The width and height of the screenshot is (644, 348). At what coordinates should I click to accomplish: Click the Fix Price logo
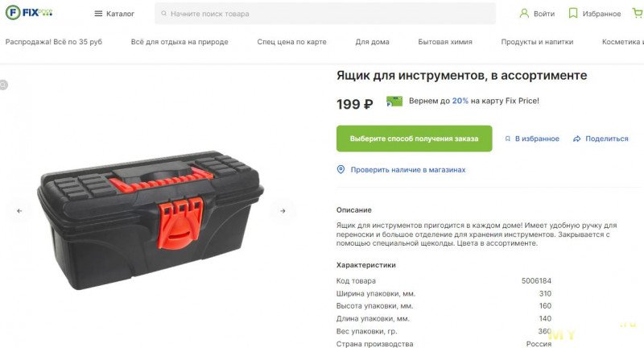[29, 13]
